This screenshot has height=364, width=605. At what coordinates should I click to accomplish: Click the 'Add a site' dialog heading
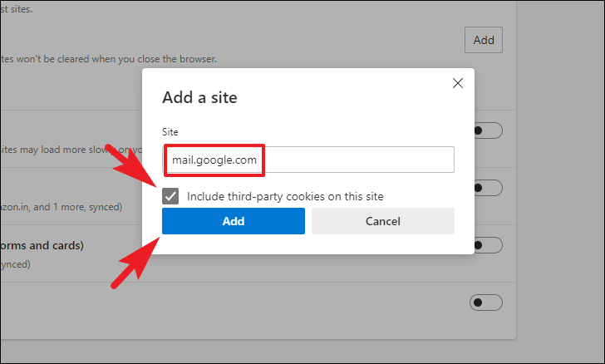click(199, 97)
